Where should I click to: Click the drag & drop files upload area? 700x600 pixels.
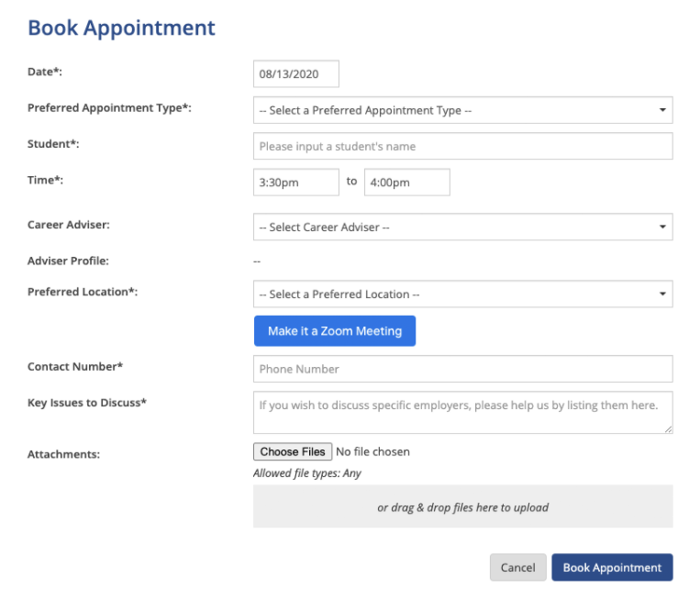[x=462, y=507]
